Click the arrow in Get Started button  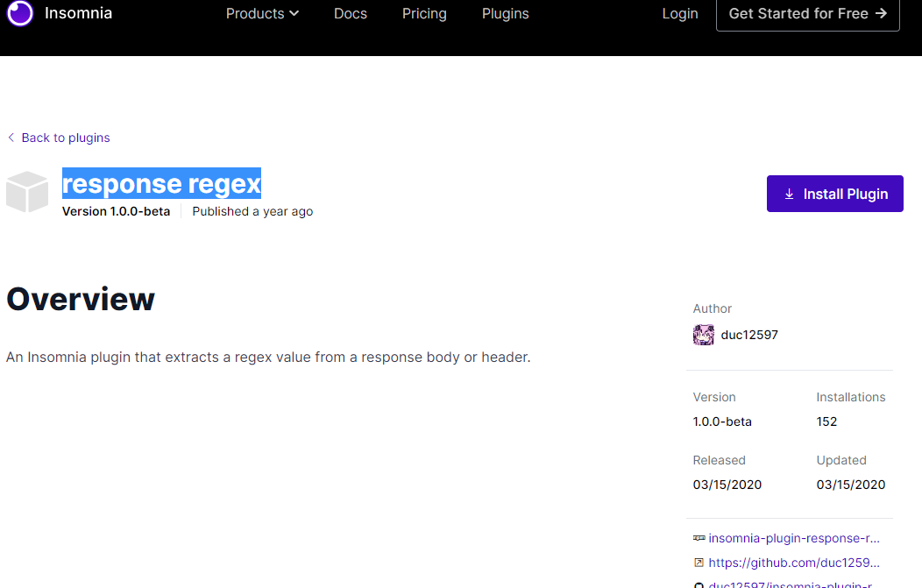click(881, 13)
